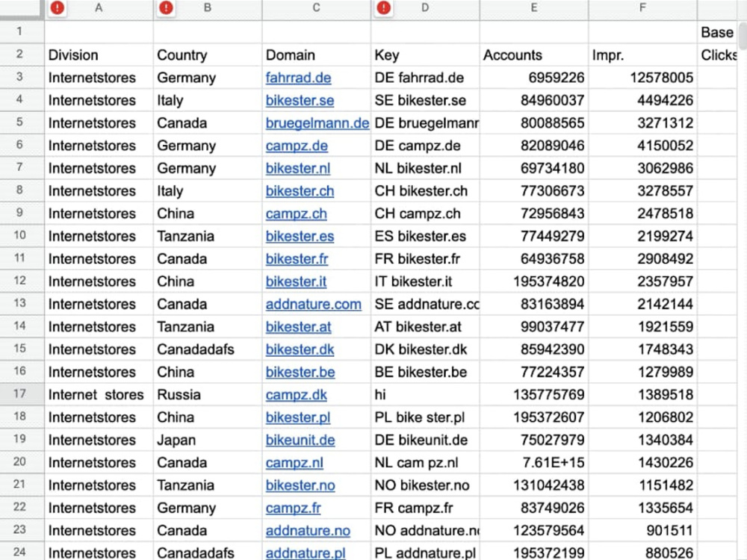This screenshot has height=560, width=747.
Task: Open the addnature.pl link
Action: pyautogui.click(x=306, y=553)
